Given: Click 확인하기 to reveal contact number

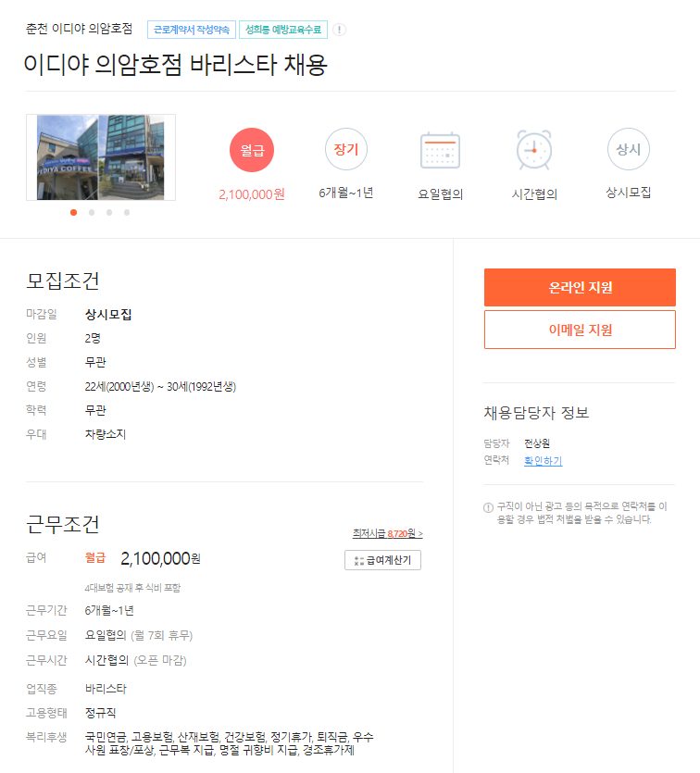Looking at the screenshot, I should point(543,461).
